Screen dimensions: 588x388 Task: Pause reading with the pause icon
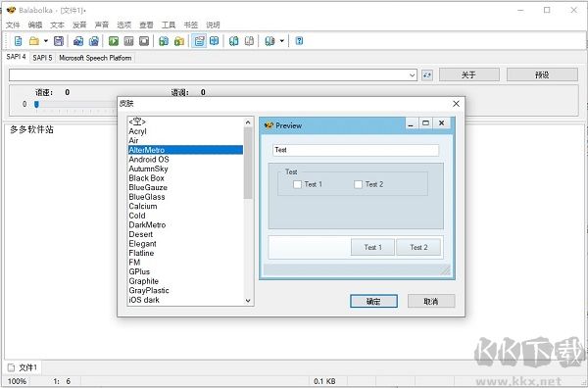coord(128,41)
